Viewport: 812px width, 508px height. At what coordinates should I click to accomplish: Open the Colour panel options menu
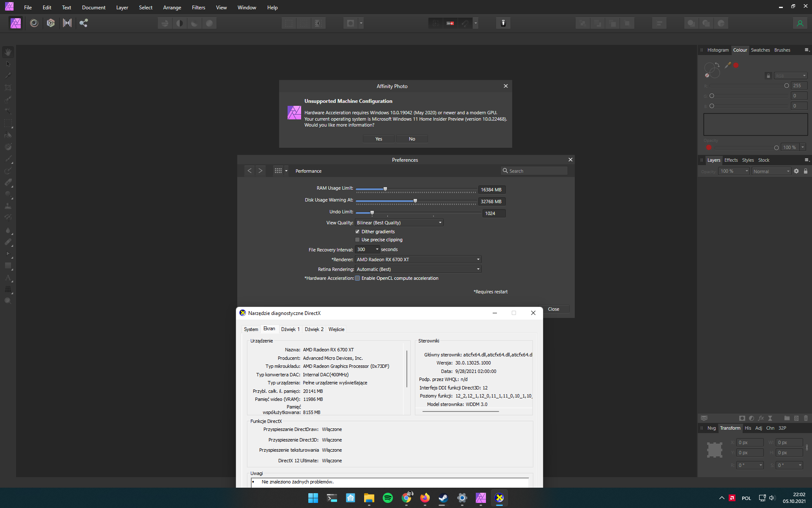click(x=806, y=50)
